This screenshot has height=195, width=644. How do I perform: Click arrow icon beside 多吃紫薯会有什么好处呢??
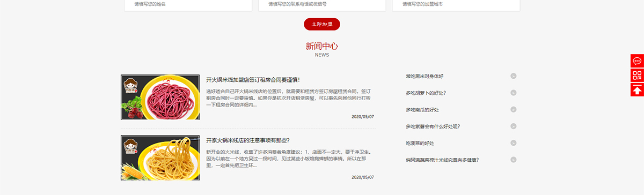(x=514, y=126)
